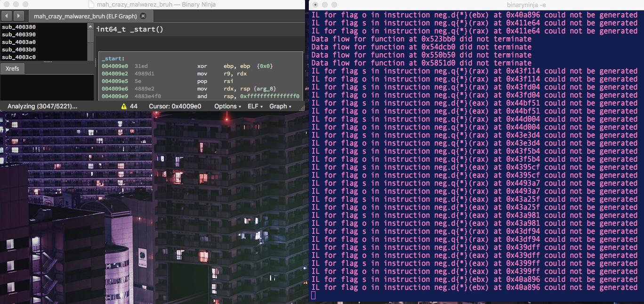The height and width of the screenshot is (304, 644).
Task: Open the Graph view mode dropdown
Action: [280, 106]
